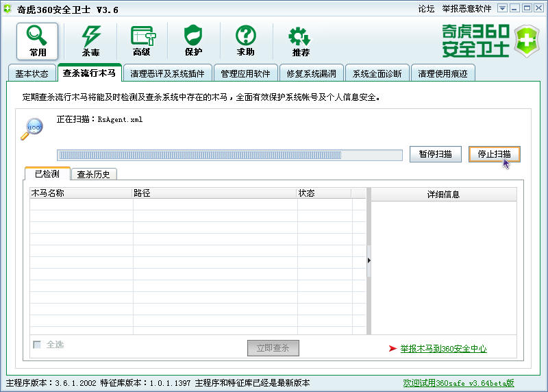The height and width of the screenshot is (392, 548).
Task: Click the 主程序版本: 3.6.1.2002 status text
Action: click(x=51, y=383)
